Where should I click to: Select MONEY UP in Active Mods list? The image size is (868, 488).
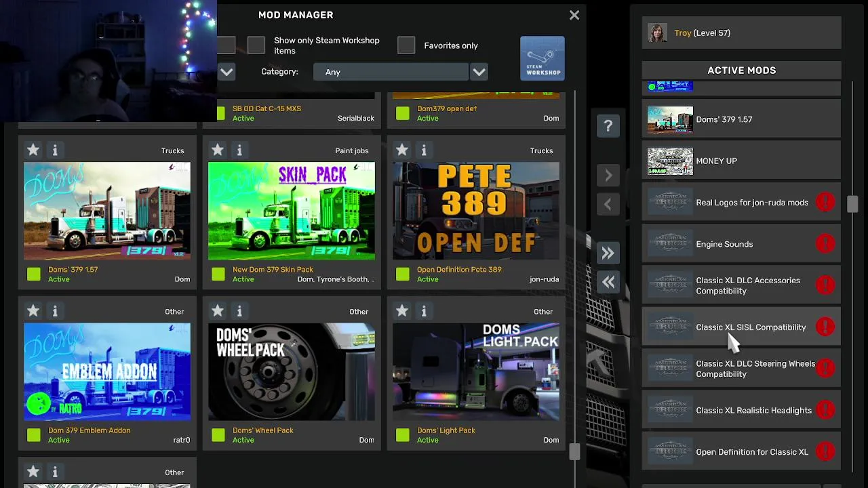pos(741,161)
